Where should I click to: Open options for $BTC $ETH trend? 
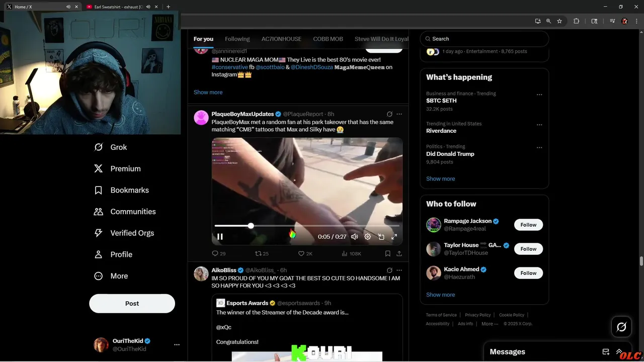click(539, 95)
